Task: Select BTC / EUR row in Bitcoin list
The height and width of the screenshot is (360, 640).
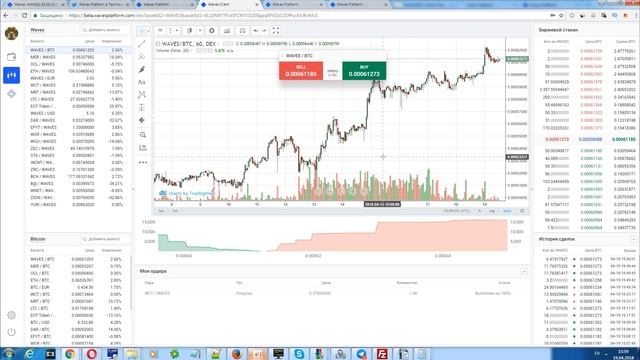Action: click(77, 287)
